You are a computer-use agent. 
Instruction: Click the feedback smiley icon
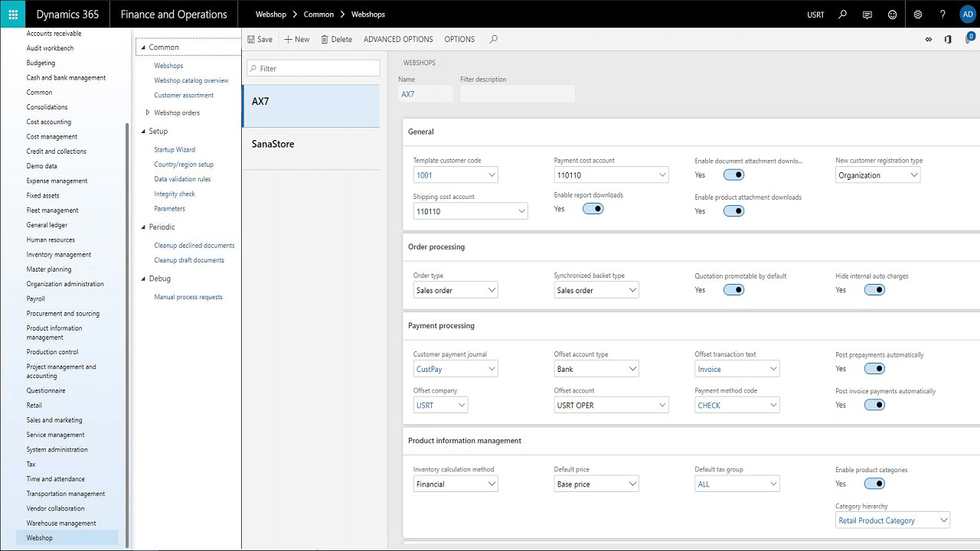click(x=893, y=14)
